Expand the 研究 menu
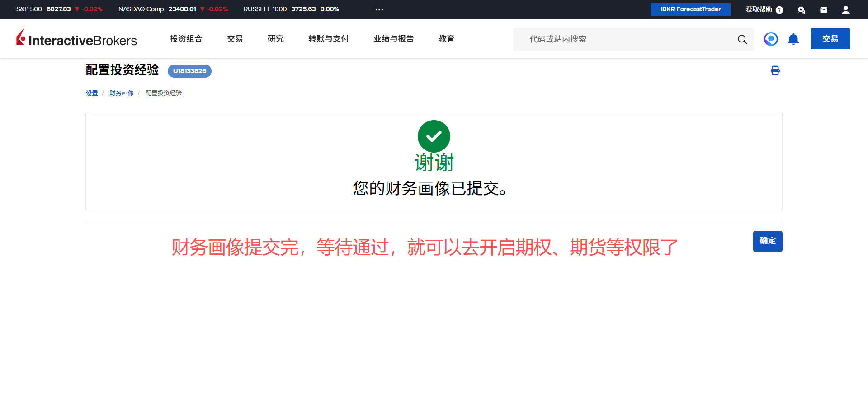 275,39
